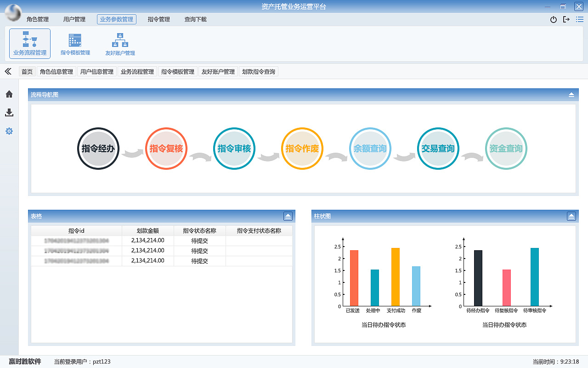Switch to 指令模板管理 tab
Image resolution: width=588 pixels, height=368 pixels.
(178, 72)
